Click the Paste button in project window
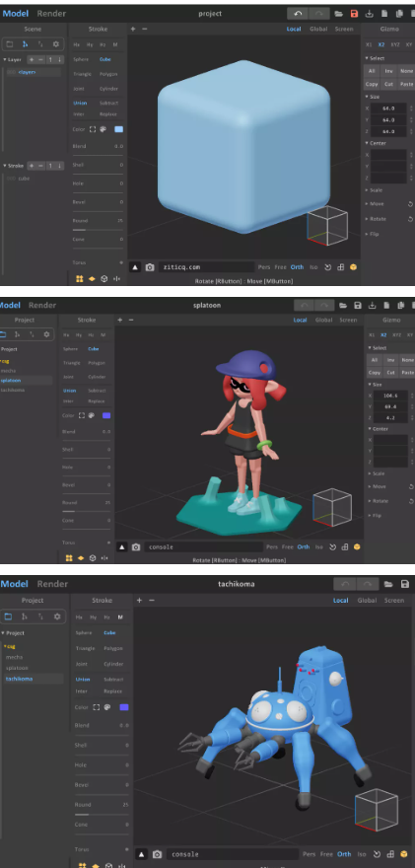Image resolution: width=415 pixels, height=868 pixels. click(x=407, y=84)
